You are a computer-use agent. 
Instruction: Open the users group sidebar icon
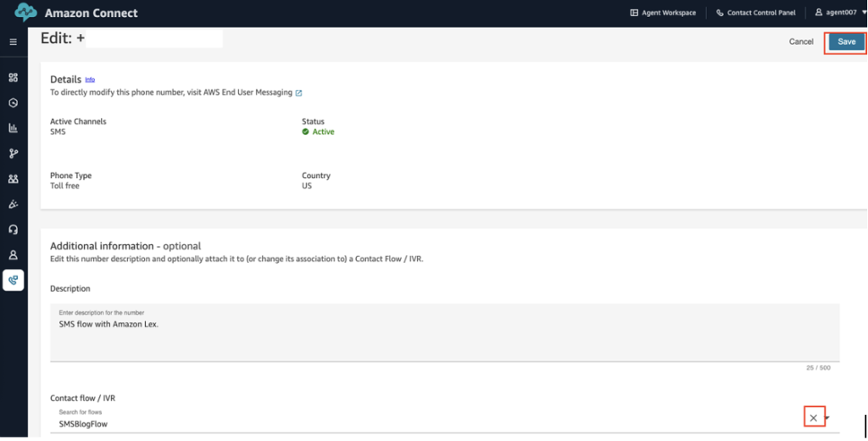coord(14,179)
